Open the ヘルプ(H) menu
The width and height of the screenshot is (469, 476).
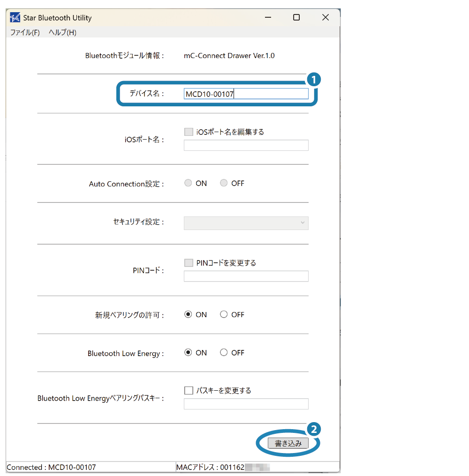point(62,32)
